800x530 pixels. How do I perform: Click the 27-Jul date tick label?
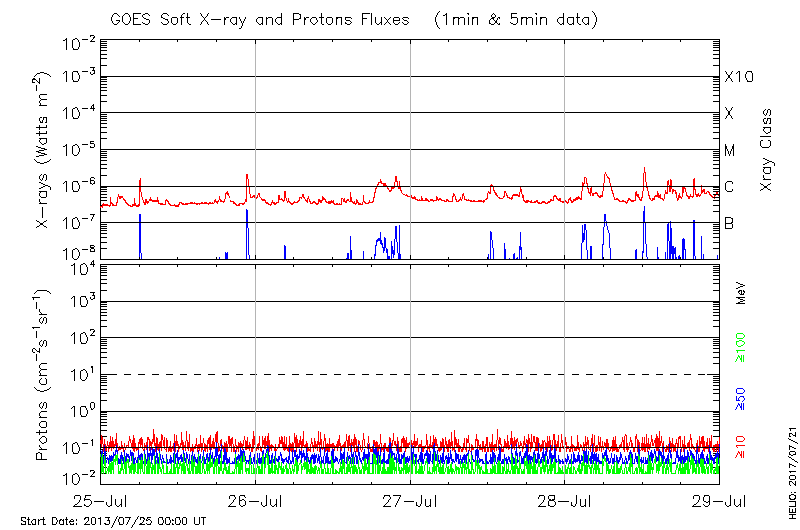[410, 502]
